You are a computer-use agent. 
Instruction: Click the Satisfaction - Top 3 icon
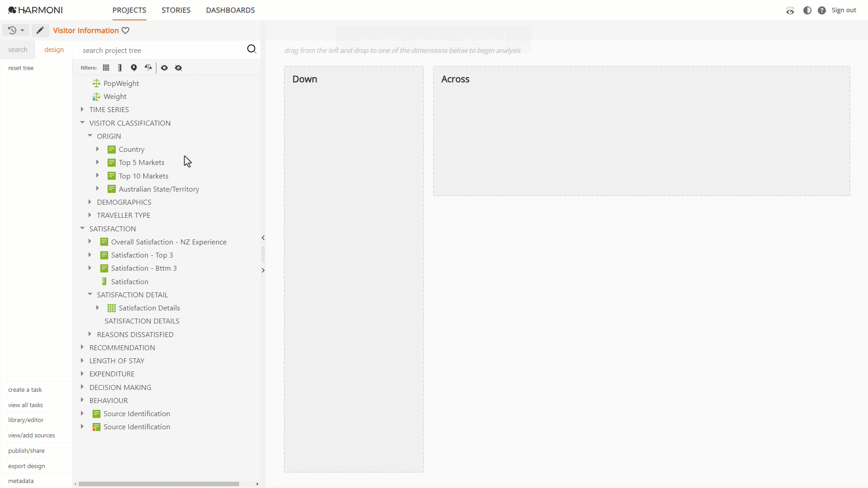(x=104, y=255)
